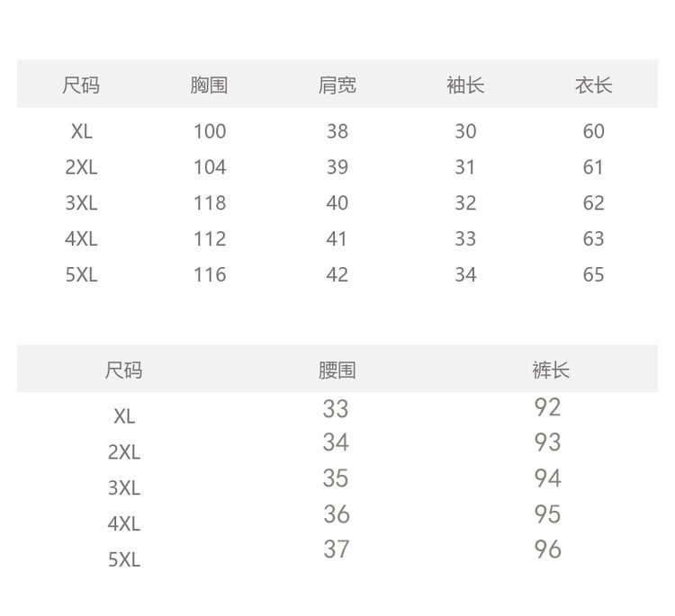Click waist value 35 in lower table
675x616 pixels.
(x=336, y=478)
